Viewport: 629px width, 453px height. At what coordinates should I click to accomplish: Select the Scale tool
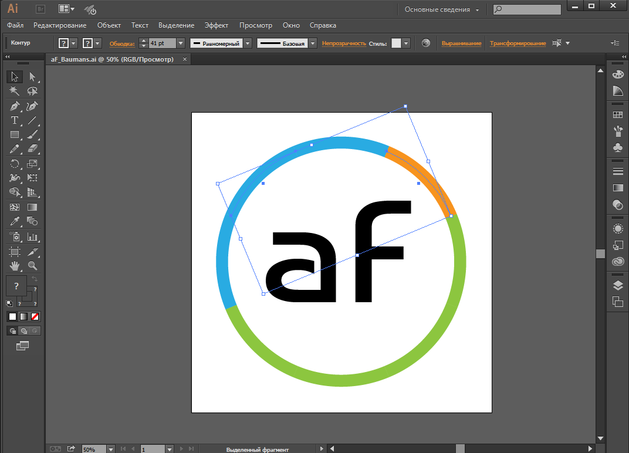(x=32, y=163)
